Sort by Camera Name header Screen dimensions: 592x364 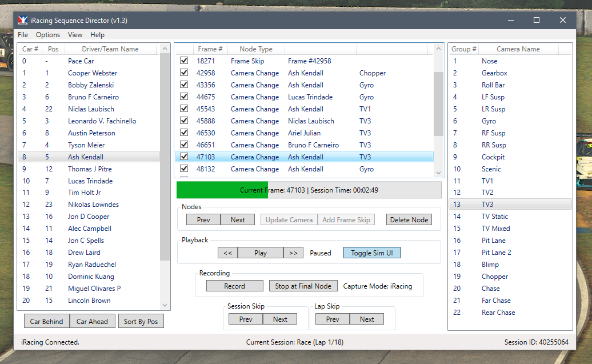[x=518, y=49]
